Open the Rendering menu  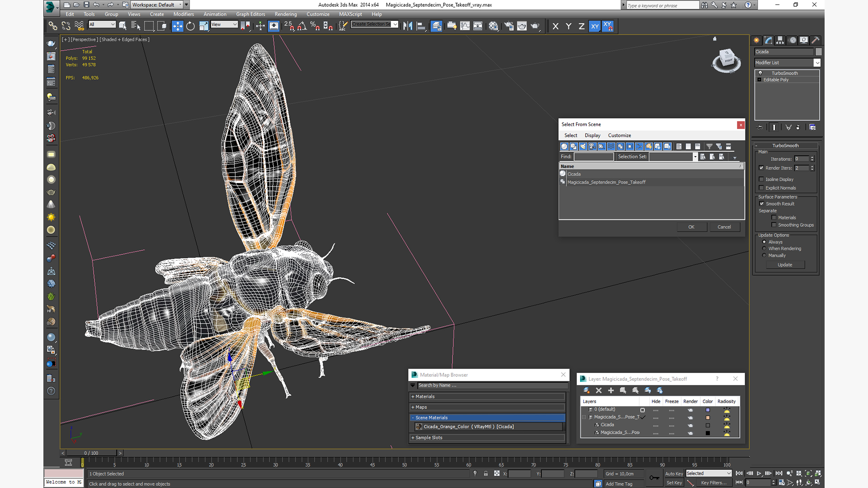click(x=285, y=14)
